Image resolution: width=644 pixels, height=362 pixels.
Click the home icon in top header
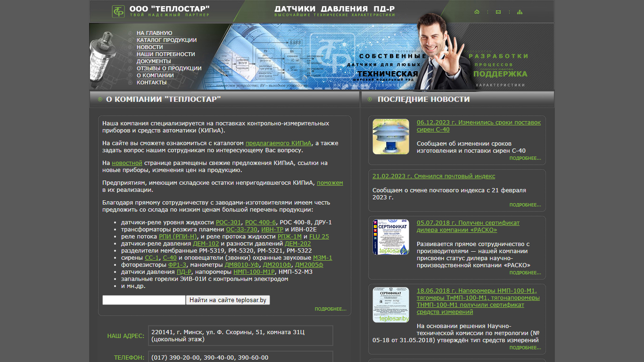click(477, 12)
